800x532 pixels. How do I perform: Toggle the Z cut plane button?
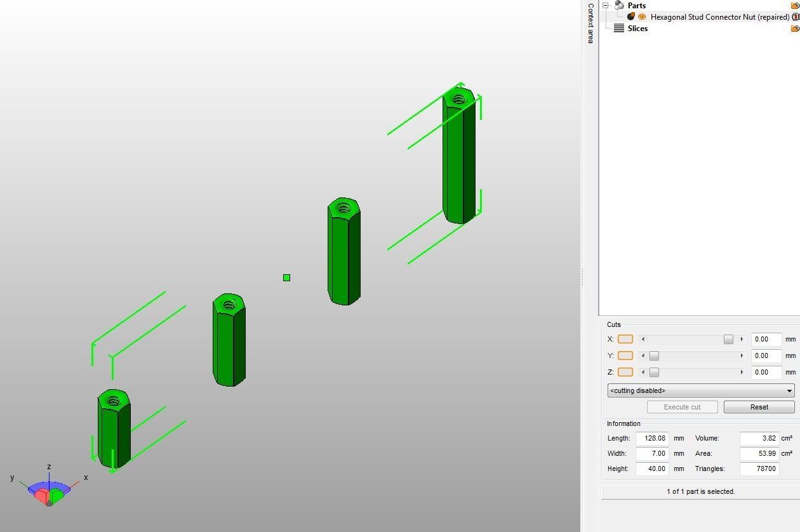625,372
